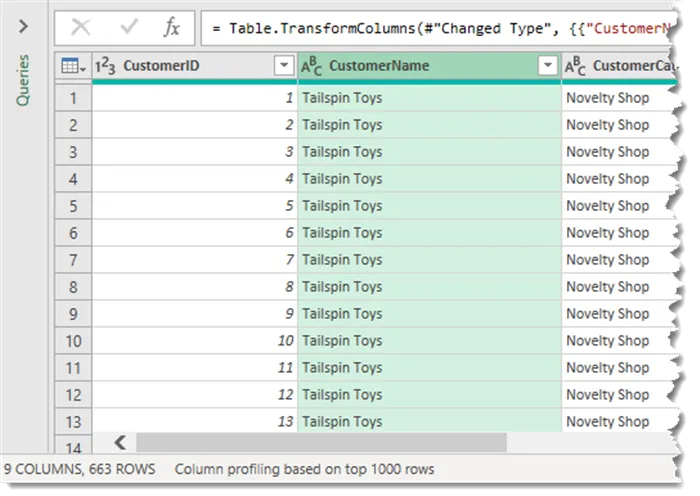Viewport: 700px width, 496px height.
Task: Open the table options corner icon
Action: (72, 66)
